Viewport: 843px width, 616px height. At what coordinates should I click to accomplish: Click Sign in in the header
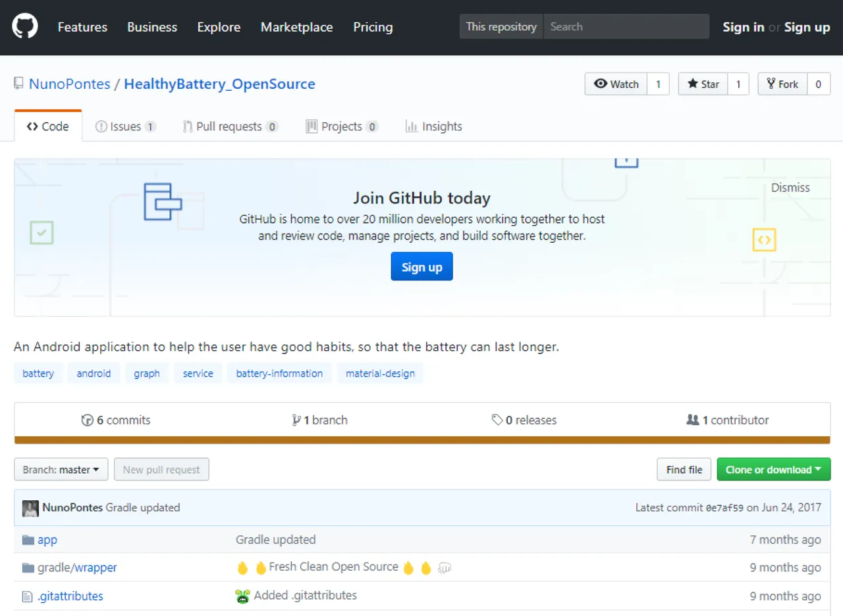point(744,27)
